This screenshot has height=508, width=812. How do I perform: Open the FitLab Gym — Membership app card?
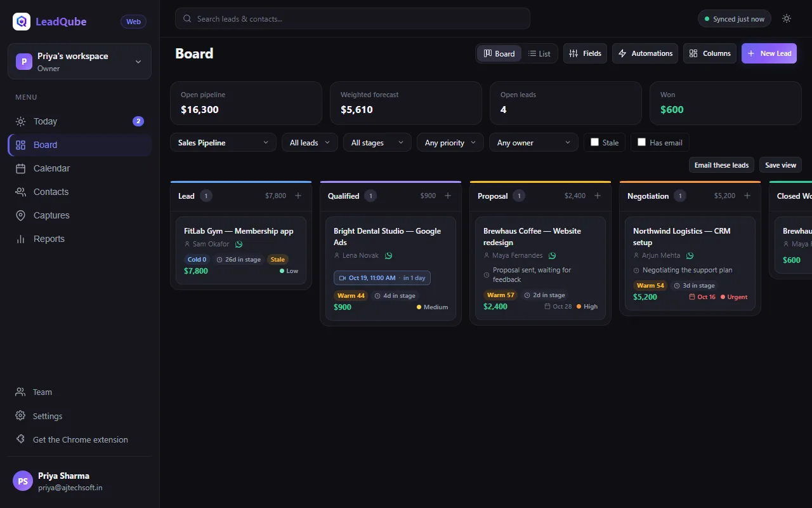point(241,251)
